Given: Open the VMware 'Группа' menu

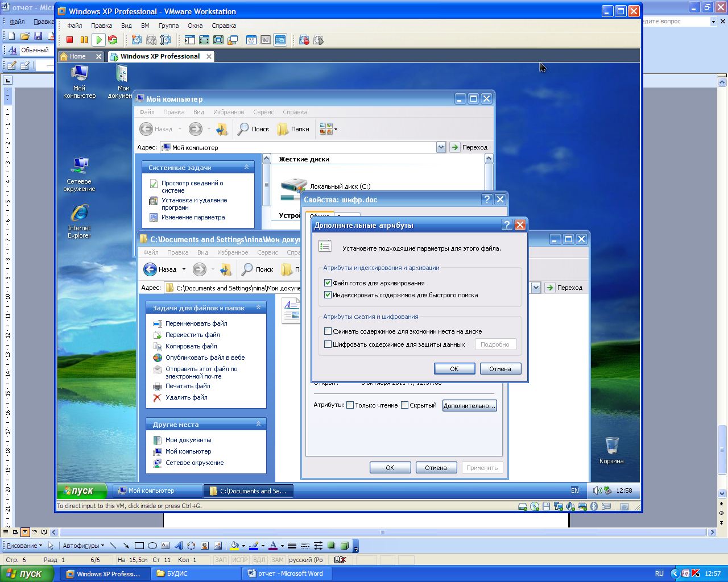Looking at the screenshot, I should (168, 26).
